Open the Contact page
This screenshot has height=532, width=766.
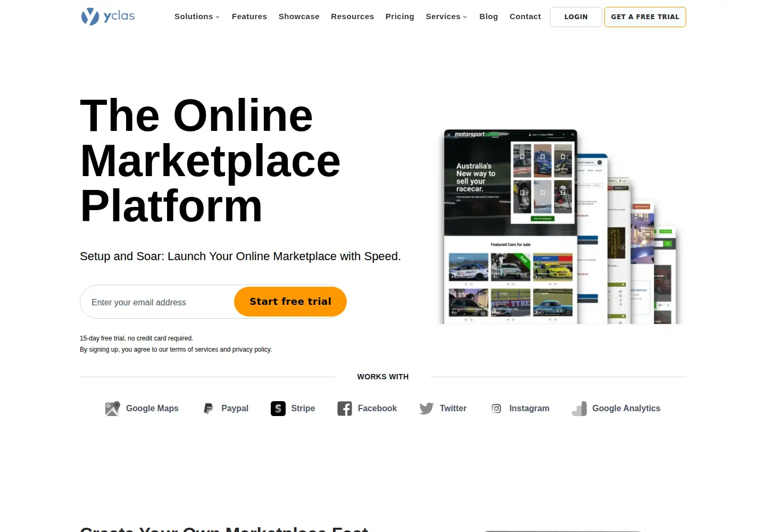coord(525,16)
